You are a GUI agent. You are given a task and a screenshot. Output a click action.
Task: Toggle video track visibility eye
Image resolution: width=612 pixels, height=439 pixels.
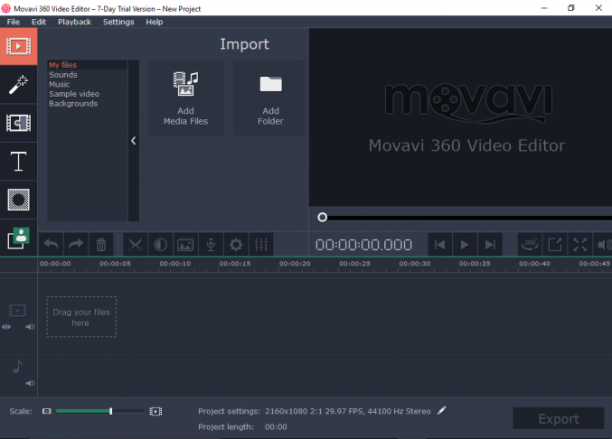[x=6, y=327]
